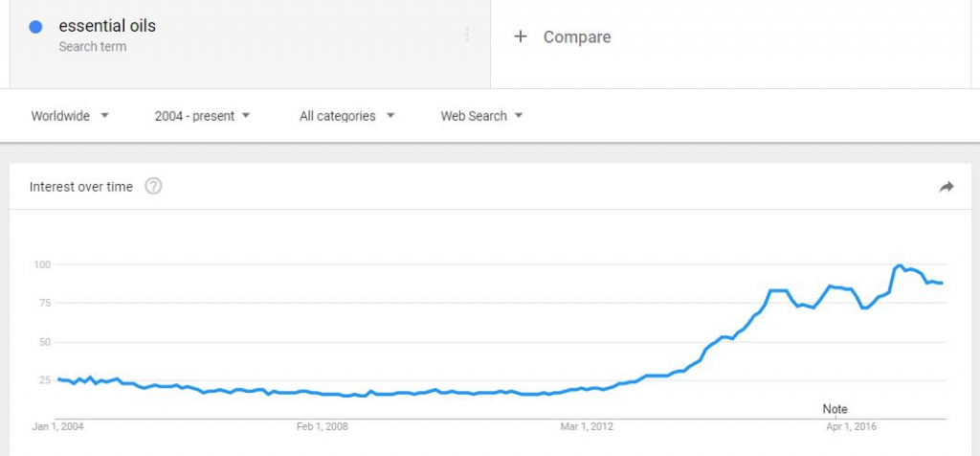
Task: Click the share arrow icon
Action: pos(947,187)
